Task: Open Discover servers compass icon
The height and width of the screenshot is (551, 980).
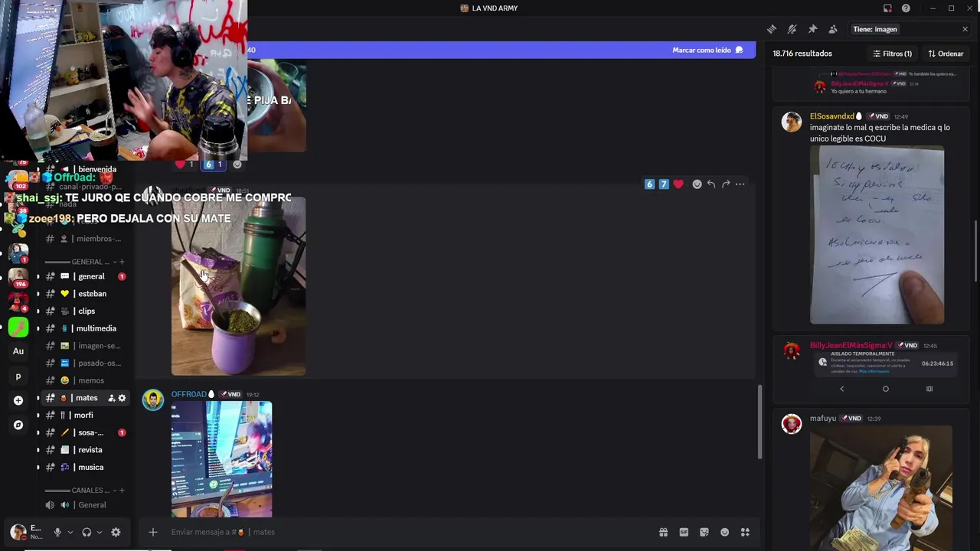Action: (18, 425)
